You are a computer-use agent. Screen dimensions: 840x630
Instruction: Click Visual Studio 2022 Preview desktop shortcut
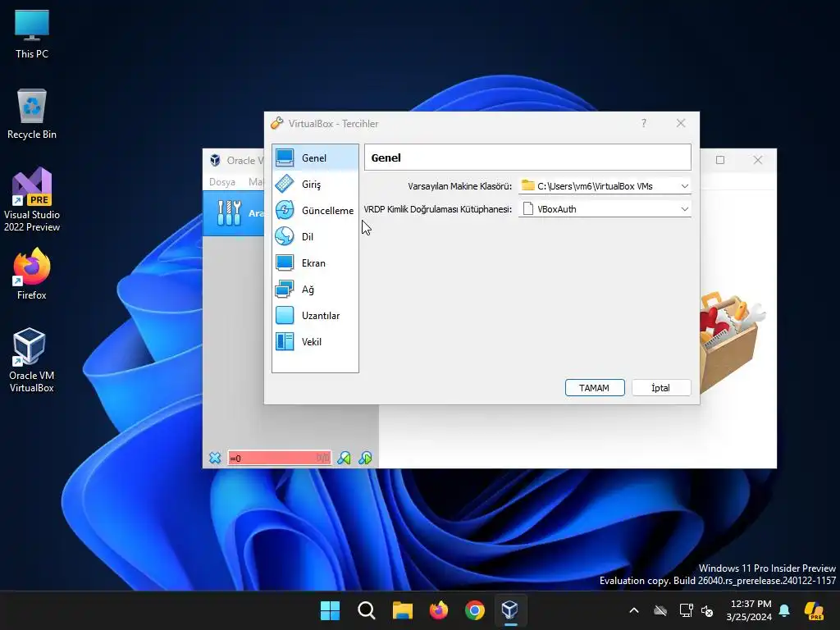[32, 199]
